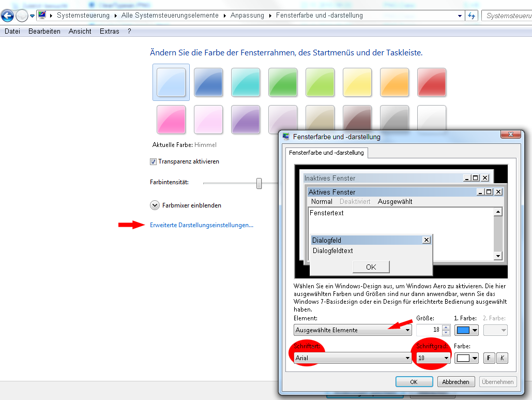Select the Fensterfarbe und -darstellung tab
Viewport: 532px width, 400px height.
pos(326,153)
